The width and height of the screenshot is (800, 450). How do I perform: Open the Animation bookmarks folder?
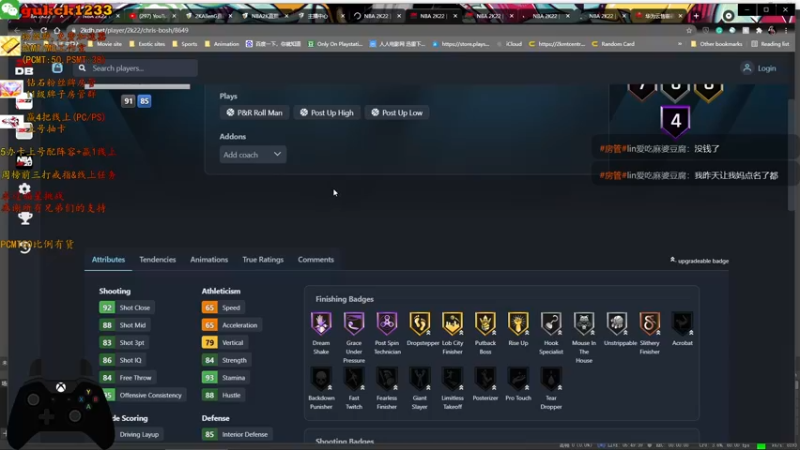point(222,44)
